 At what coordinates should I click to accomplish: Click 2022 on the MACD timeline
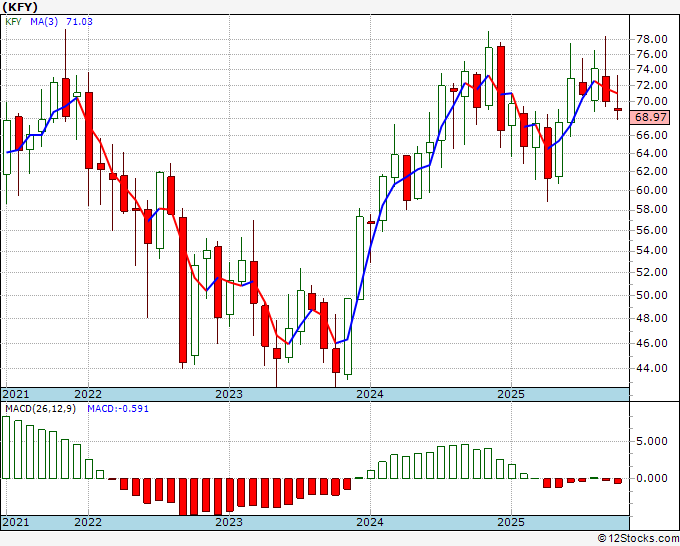88,522
